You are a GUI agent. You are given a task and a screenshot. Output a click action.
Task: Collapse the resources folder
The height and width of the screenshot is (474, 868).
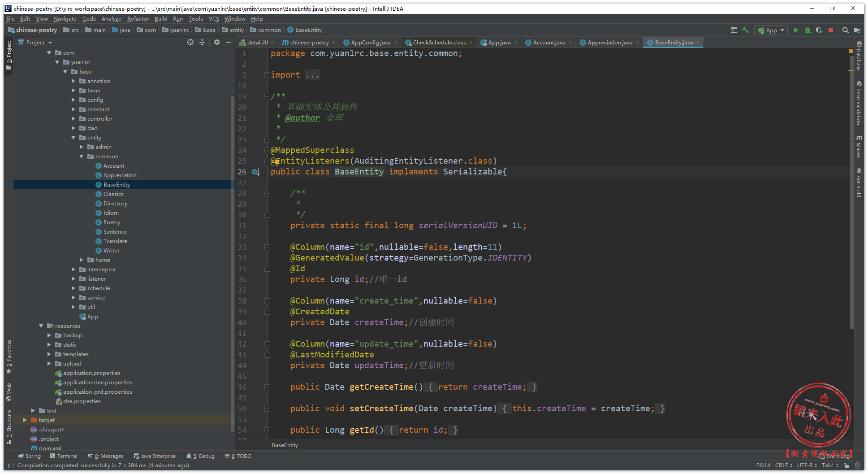click(41, 326)
